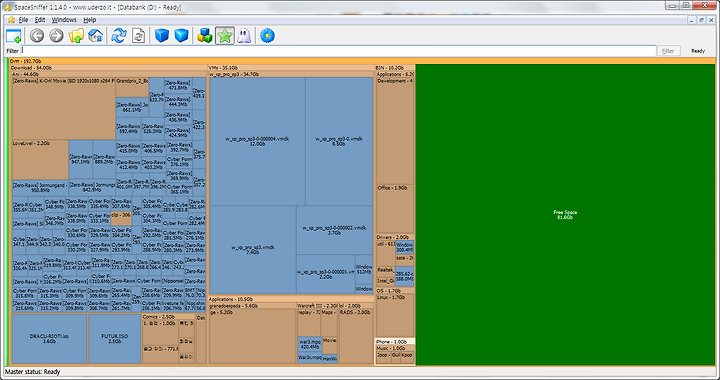Click the star app icon beside File menu
This screenshot has height=380, width=720.
[11, 20]
